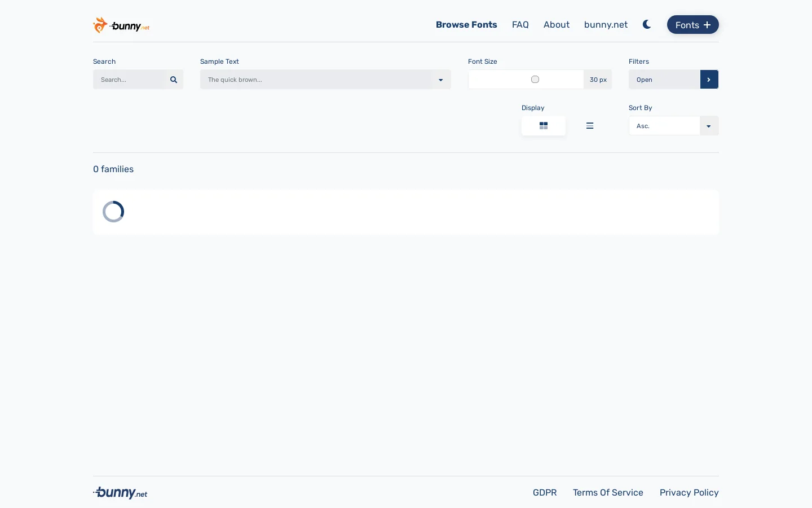
Task: Click the '0 families' count text
Action: pos(113,169)
